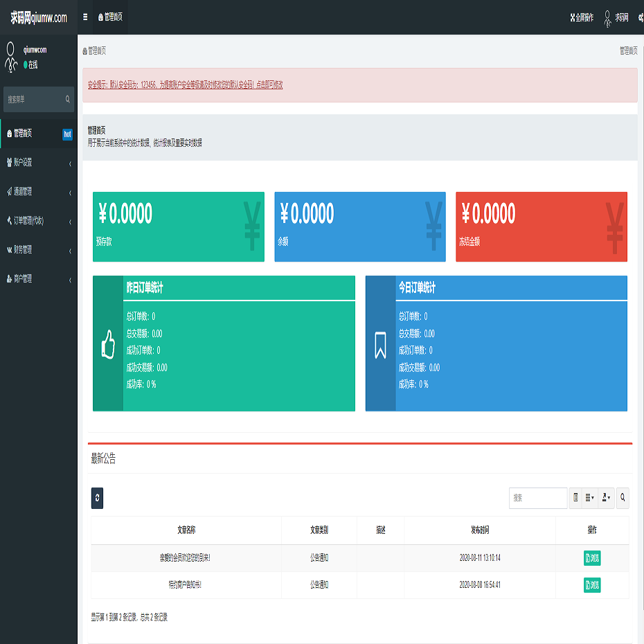Image resolution: width=644 pixels, height=644 pixels.
Task: Open the settings gears icon at top right
Action: 641,17
